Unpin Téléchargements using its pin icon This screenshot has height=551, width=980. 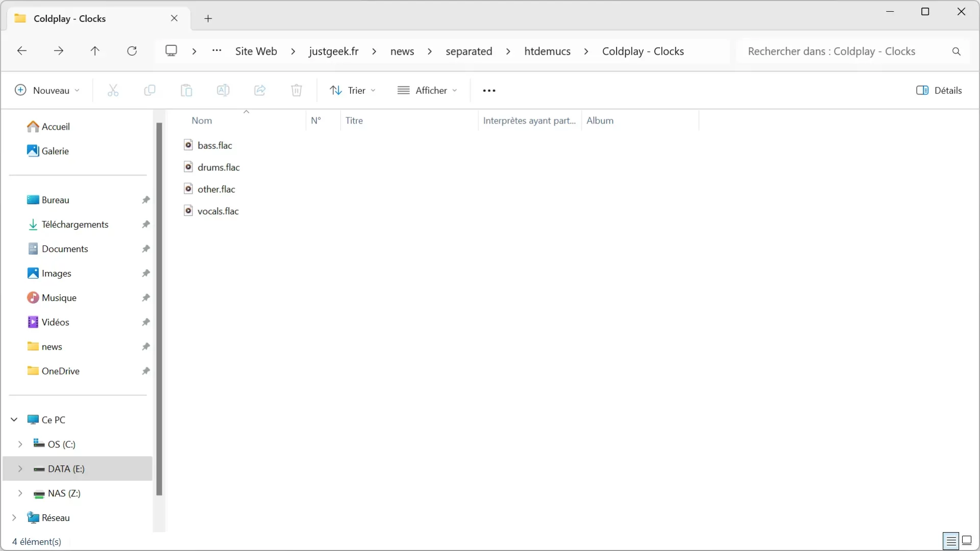coord(146,224)
